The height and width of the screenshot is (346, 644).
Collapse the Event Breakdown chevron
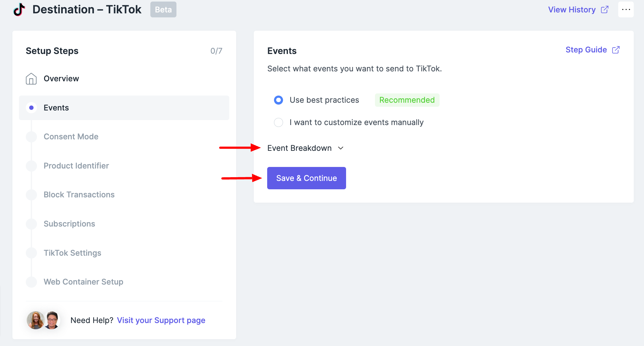click(341, 148)
